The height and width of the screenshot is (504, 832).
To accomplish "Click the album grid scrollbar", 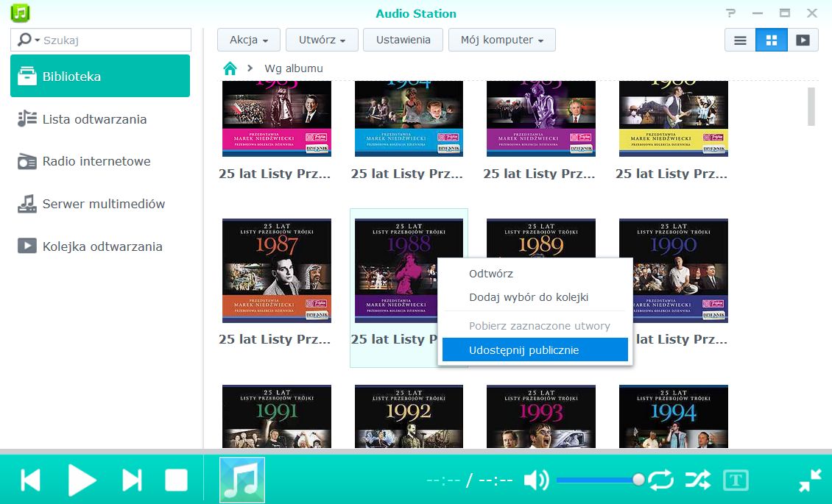I will pyautogui.click(x=811, y=107).
